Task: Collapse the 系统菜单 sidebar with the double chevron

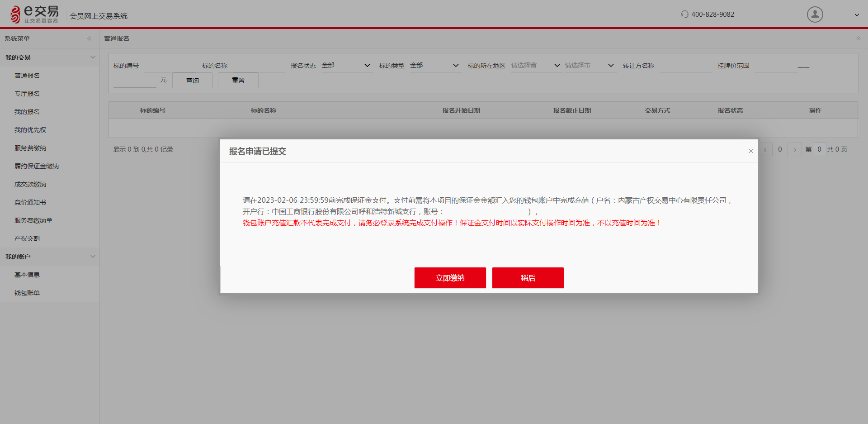Action: point(90,38)
